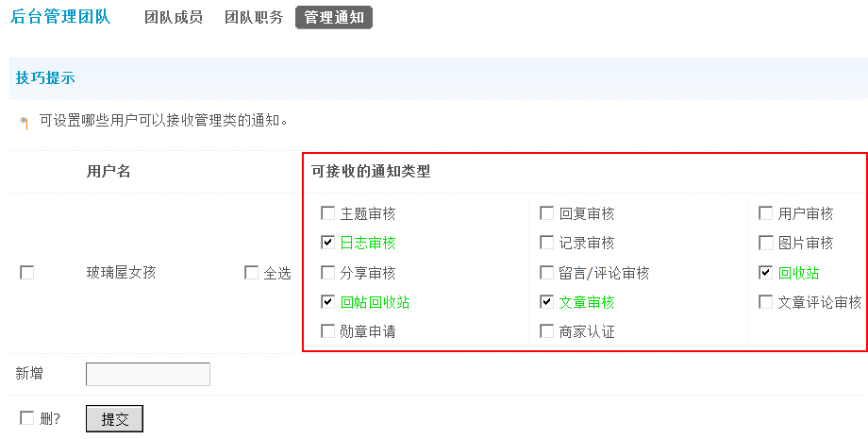Uncheck the 文章审核 notification

tap(547, 302)
